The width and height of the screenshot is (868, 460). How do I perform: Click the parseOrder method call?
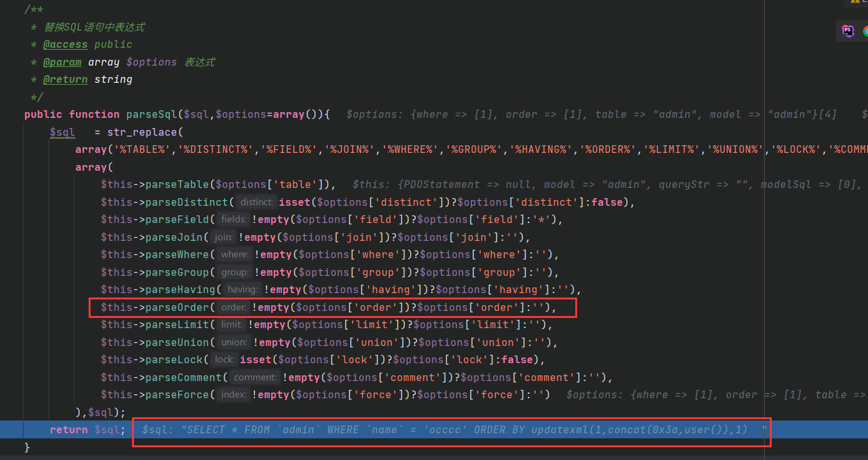[x=177, y=308]
